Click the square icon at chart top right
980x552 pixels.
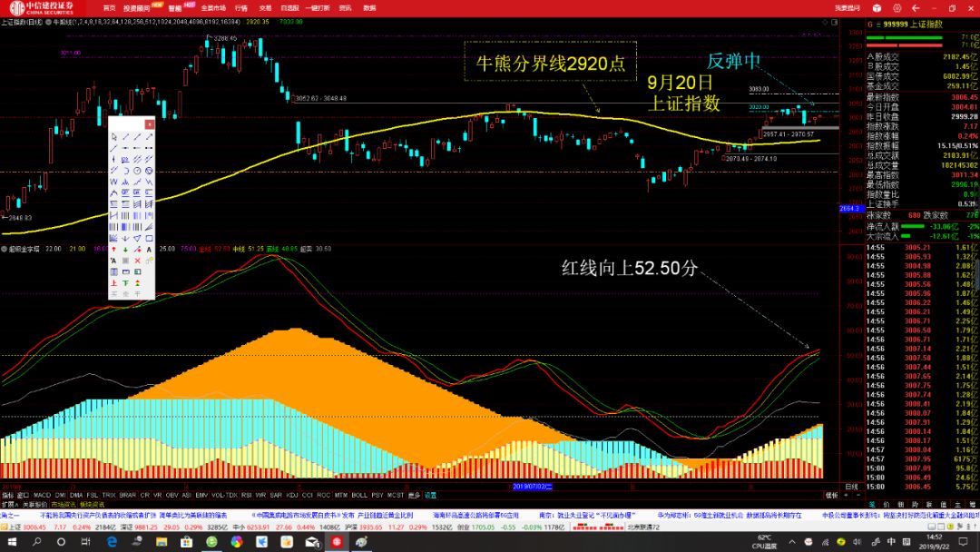pos(835,22)
